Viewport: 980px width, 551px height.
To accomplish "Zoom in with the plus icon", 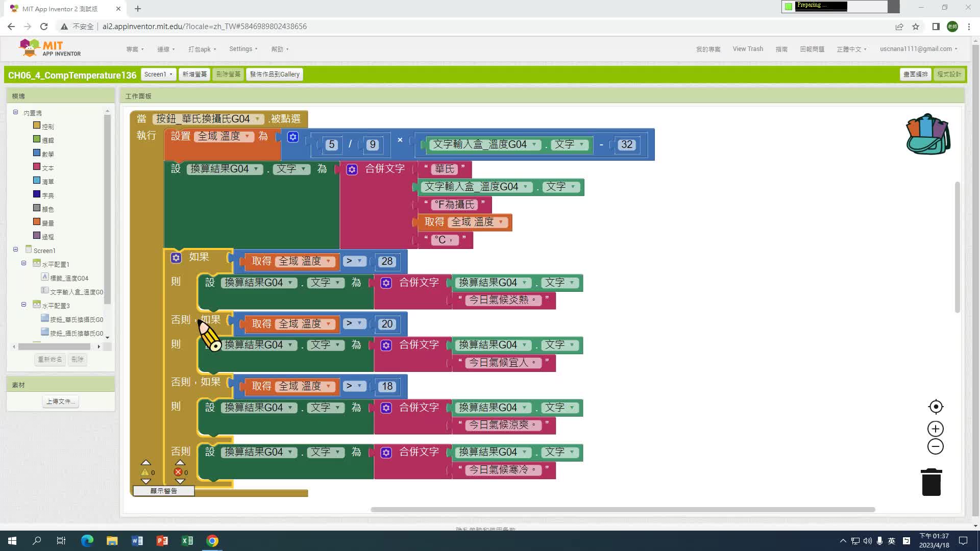I will [x=935, y=429].
